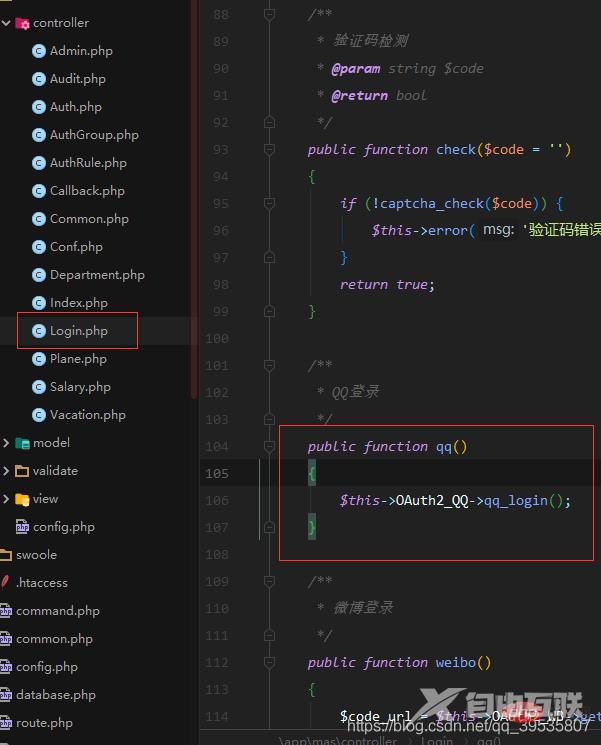Toggle the comment fold marker at line 88
Screen dimensions: 601x745
coord(269,15)
